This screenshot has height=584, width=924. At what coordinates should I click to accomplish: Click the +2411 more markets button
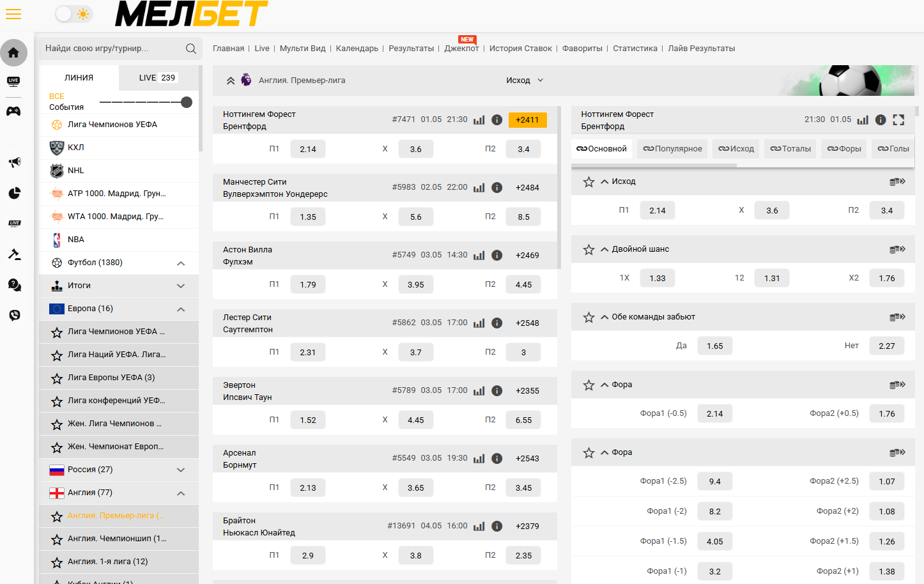tap(527, 120)
